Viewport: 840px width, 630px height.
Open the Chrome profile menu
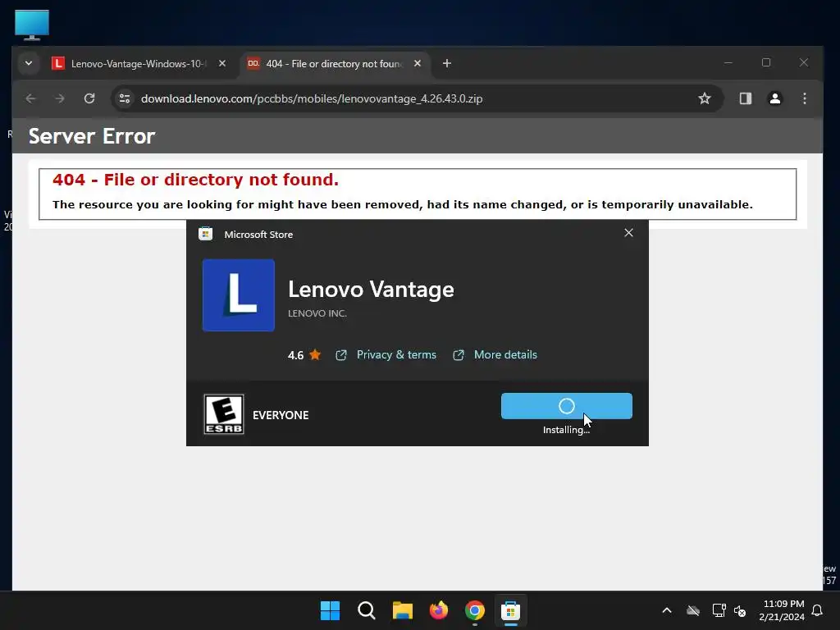point(774,98)
